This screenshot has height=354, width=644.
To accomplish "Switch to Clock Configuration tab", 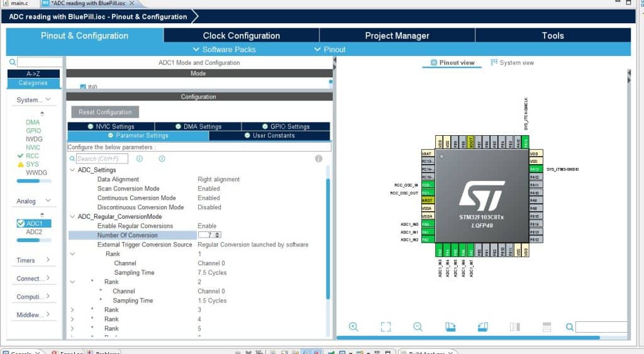I will pos(241,35).
